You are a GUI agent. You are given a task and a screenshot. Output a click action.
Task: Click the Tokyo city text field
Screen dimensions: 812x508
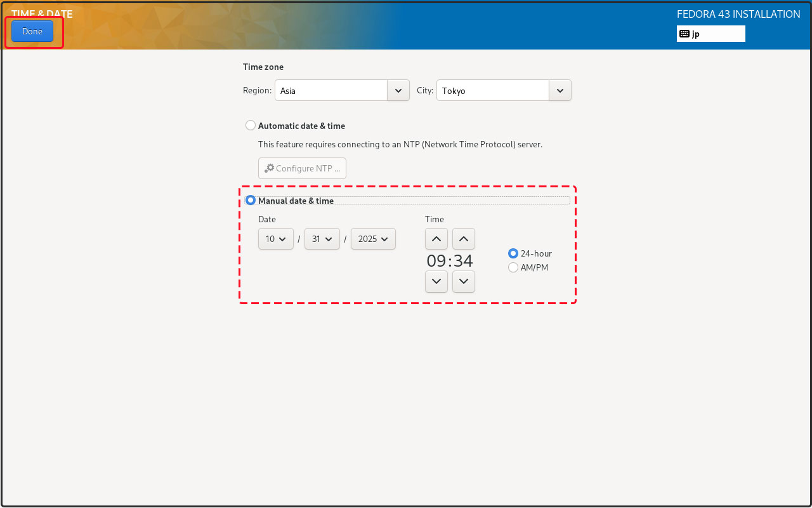click(492, 90)
